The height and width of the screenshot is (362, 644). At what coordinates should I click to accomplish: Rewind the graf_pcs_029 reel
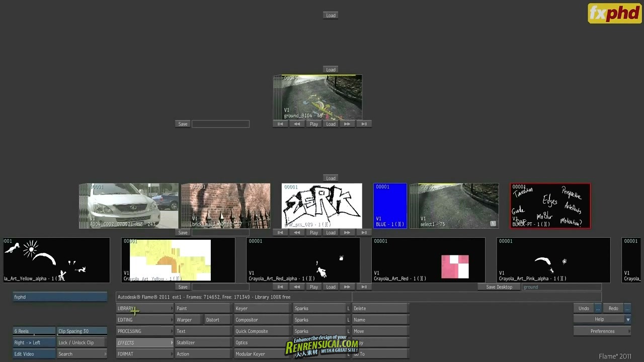tap(297, 232)
